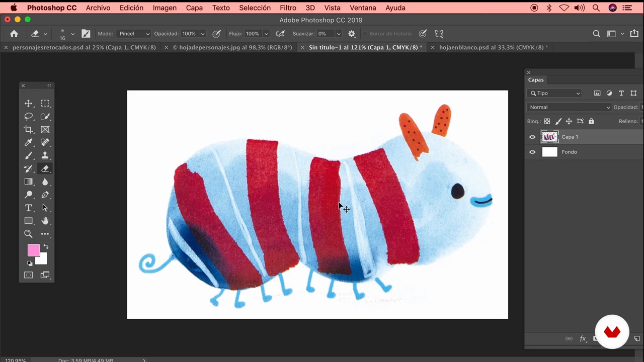Click the Opacidad 100% field
Image resolution: width=644 pixels, height=362 pixels.
point(189,34)
